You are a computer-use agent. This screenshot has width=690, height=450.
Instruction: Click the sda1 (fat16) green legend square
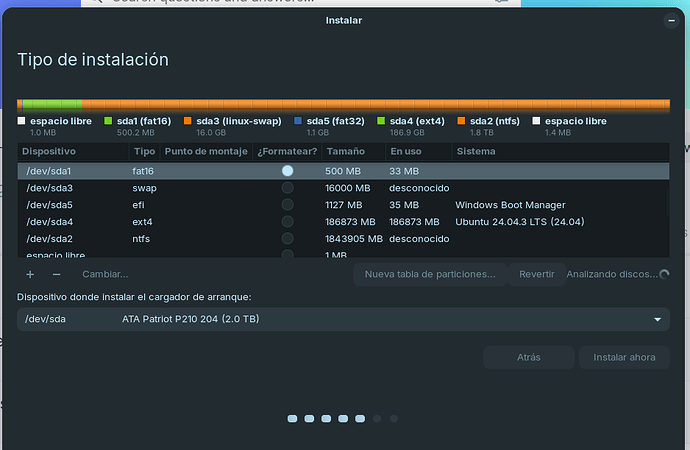108,121
